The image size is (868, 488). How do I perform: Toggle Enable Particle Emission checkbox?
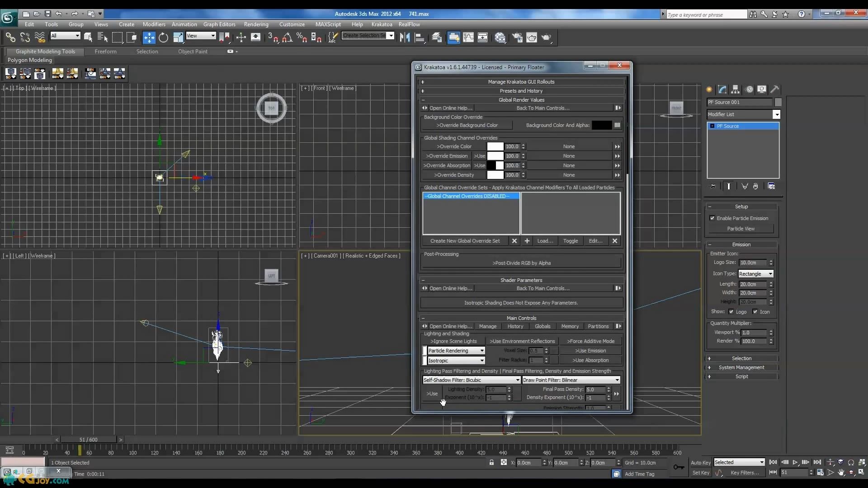point(712,218)
